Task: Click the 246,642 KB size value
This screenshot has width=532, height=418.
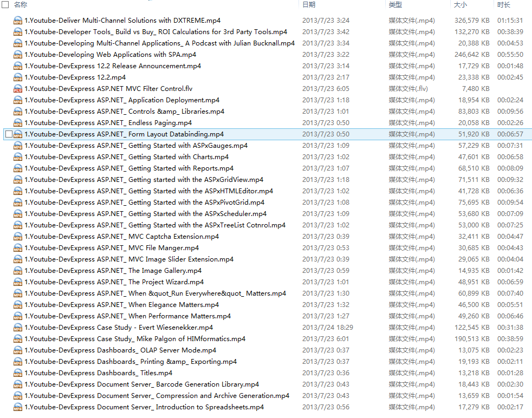Action: click(x=472, y=55)
